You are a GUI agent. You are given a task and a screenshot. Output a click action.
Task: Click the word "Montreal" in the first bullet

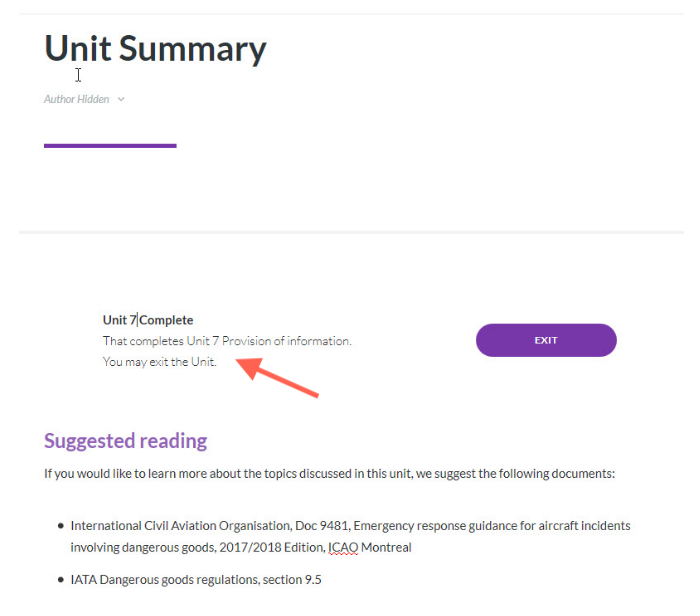point(387,547)
